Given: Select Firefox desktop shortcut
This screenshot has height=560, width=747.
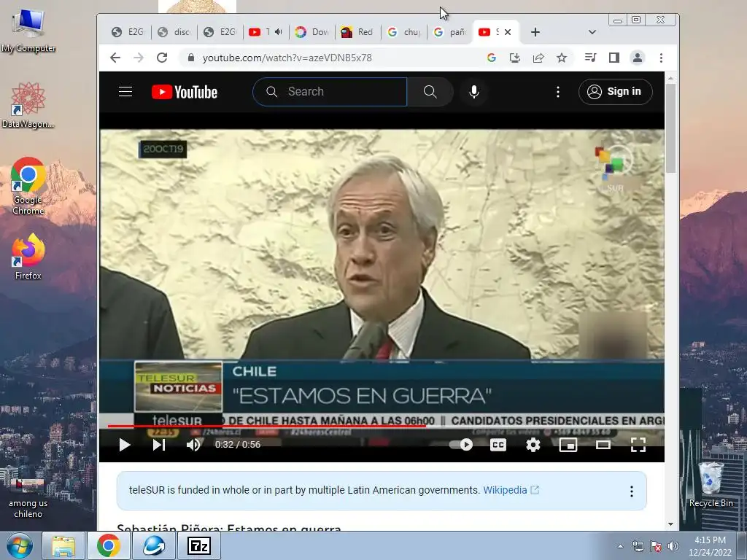Looking at the screenshot, I should click(x=28, y=257).
